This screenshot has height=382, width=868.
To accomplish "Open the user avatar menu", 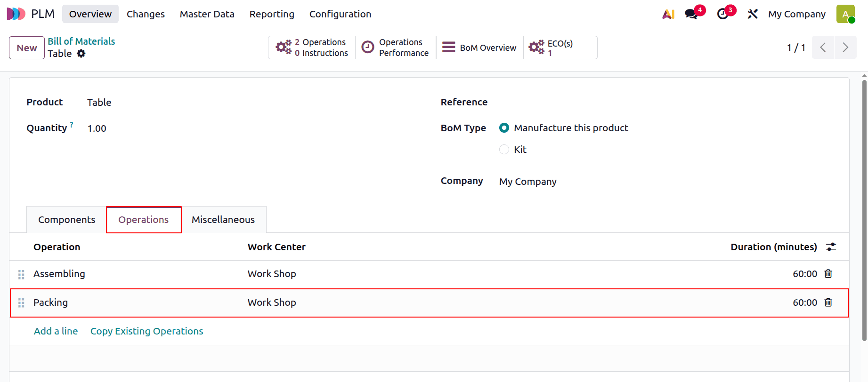I will [x=845, y=14].
